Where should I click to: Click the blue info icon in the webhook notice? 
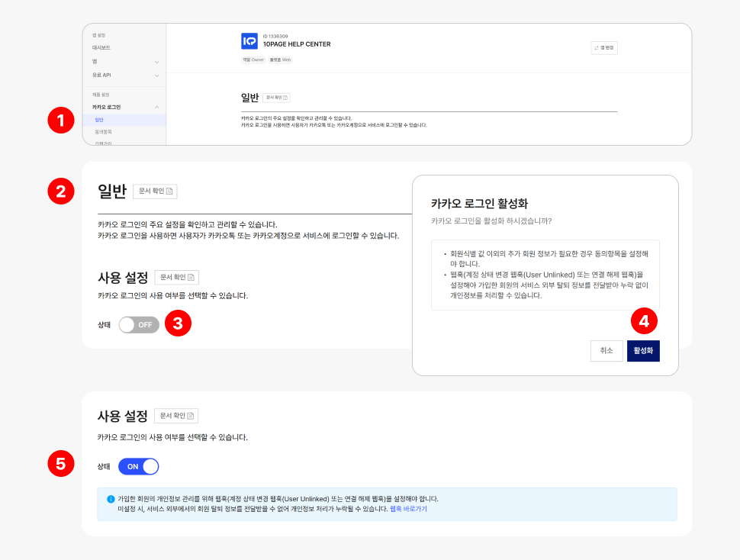click(111, 499)
